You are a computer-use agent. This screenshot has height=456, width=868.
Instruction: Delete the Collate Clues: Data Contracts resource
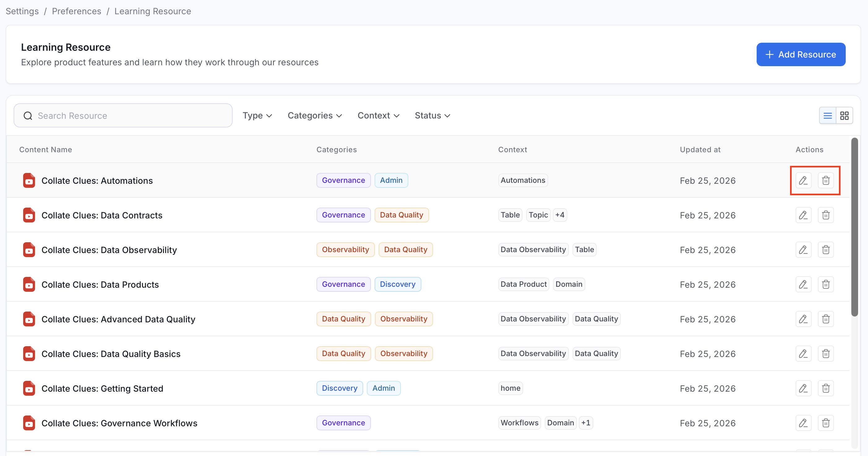[x=826, y=215]
